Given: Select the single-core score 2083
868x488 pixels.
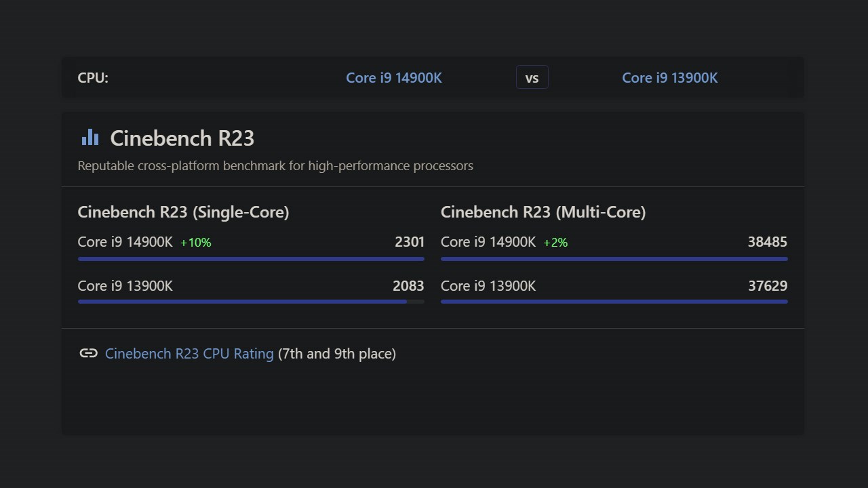Looking at the screenshot, I should 408,286.
